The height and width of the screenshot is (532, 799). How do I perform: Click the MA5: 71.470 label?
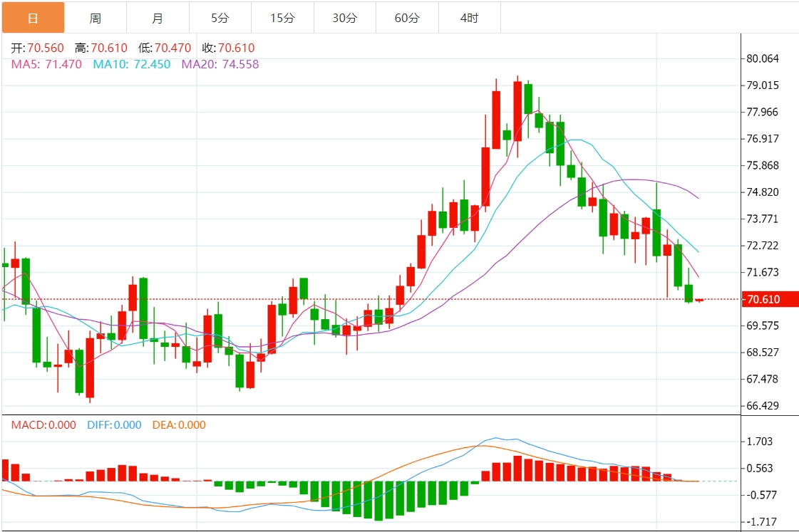point(46,64)
